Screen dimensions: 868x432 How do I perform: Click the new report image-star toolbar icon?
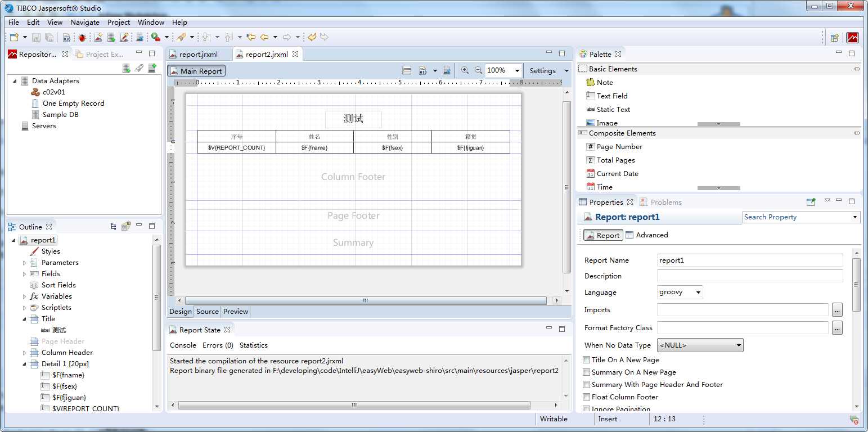98,37
